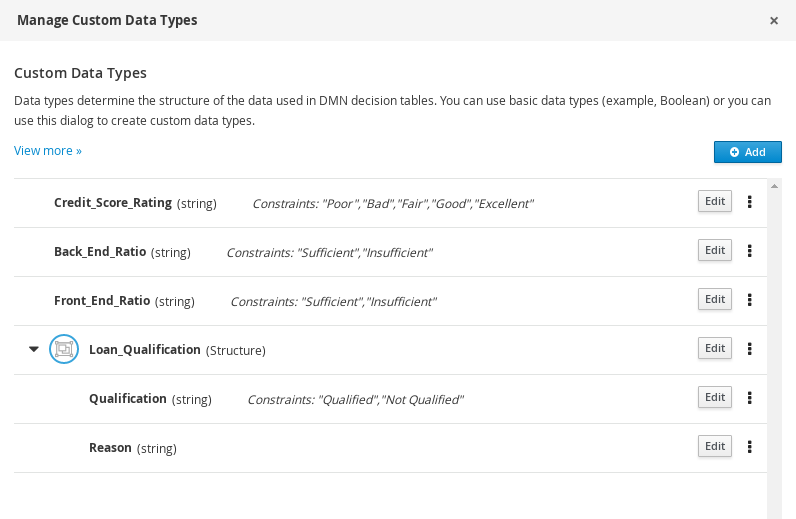Edit the Reason field
The height and width of the screenshot is (519, 796).
[714, 446]
